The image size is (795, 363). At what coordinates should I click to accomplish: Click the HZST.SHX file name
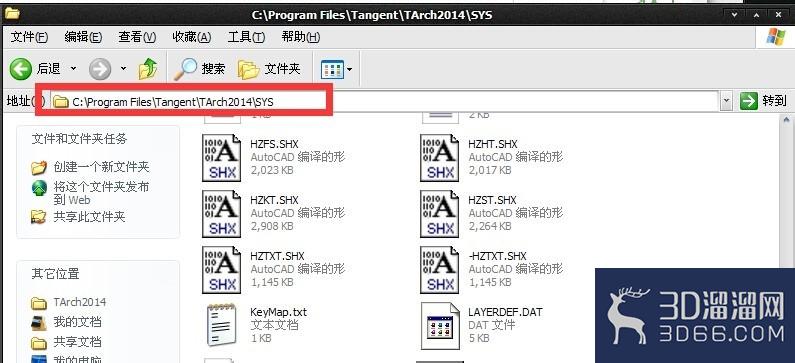[x=492, y=200]
